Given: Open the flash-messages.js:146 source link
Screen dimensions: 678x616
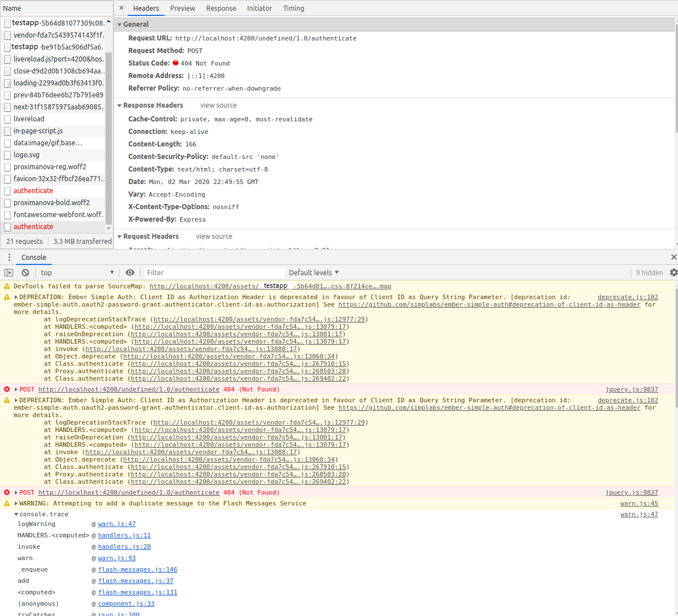Looking at the screenshot, I should coord(137,569).
